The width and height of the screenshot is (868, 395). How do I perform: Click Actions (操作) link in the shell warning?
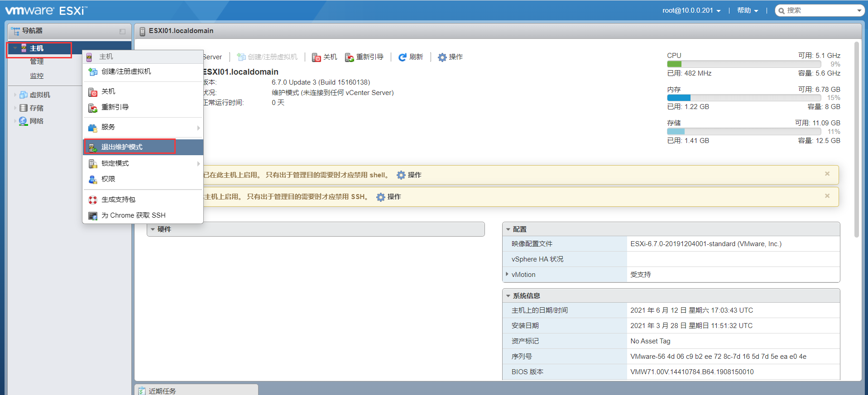coord(415,175)
